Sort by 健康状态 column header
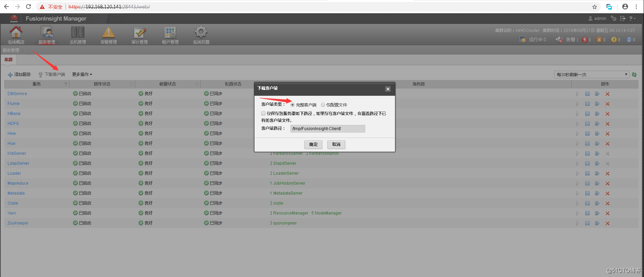 pyautogui.click(x=168, y=84)
